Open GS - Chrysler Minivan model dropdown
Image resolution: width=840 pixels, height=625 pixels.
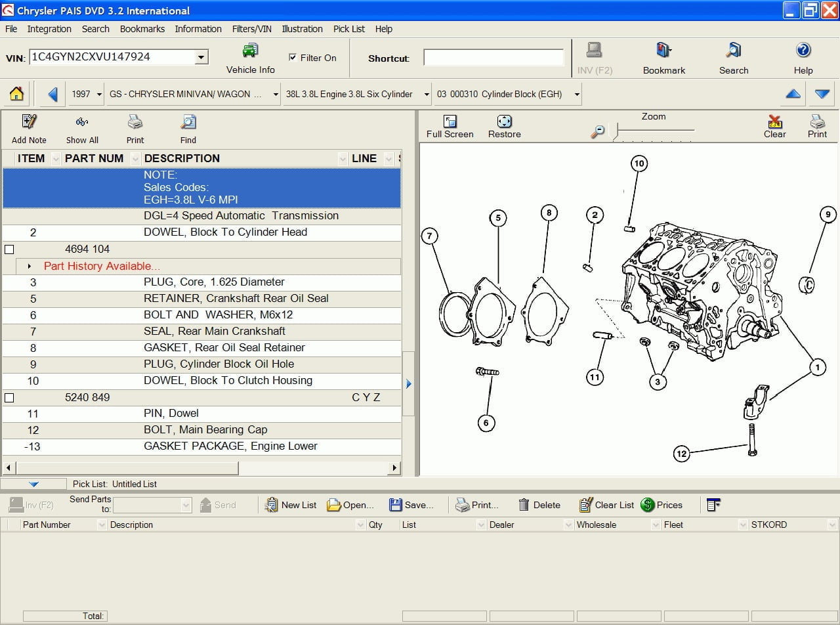tap(275, 94)
